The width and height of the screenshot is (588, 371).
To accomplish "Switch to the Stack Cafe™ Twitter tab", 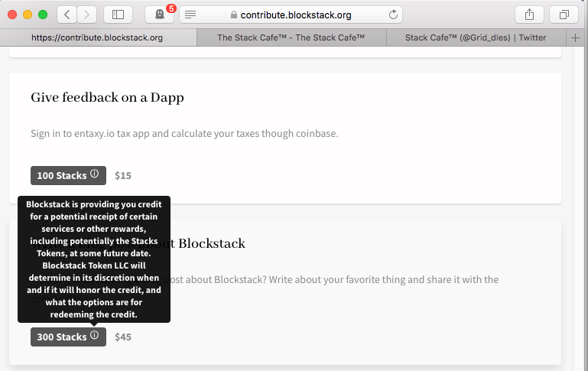I will 476,38.
